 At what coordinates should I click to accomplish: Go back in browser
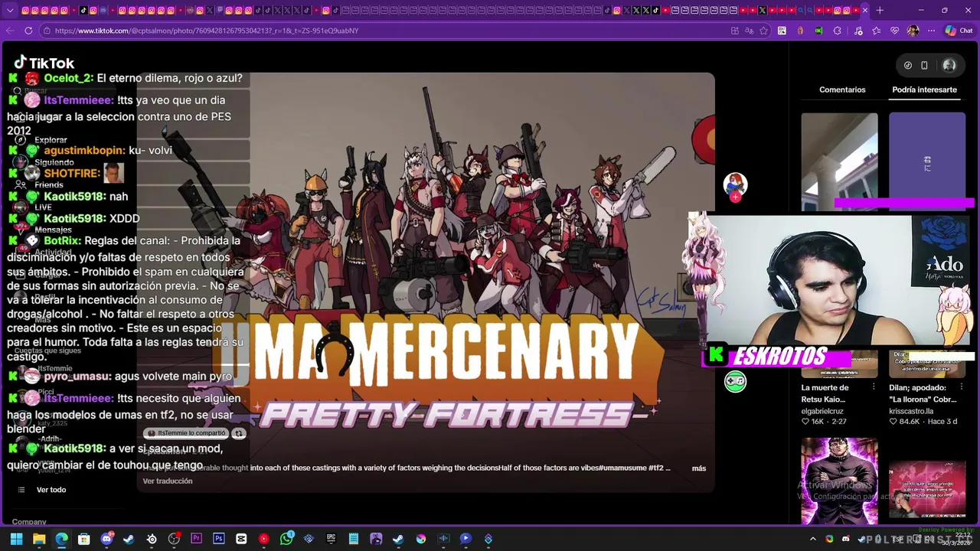tap(9, 31)
